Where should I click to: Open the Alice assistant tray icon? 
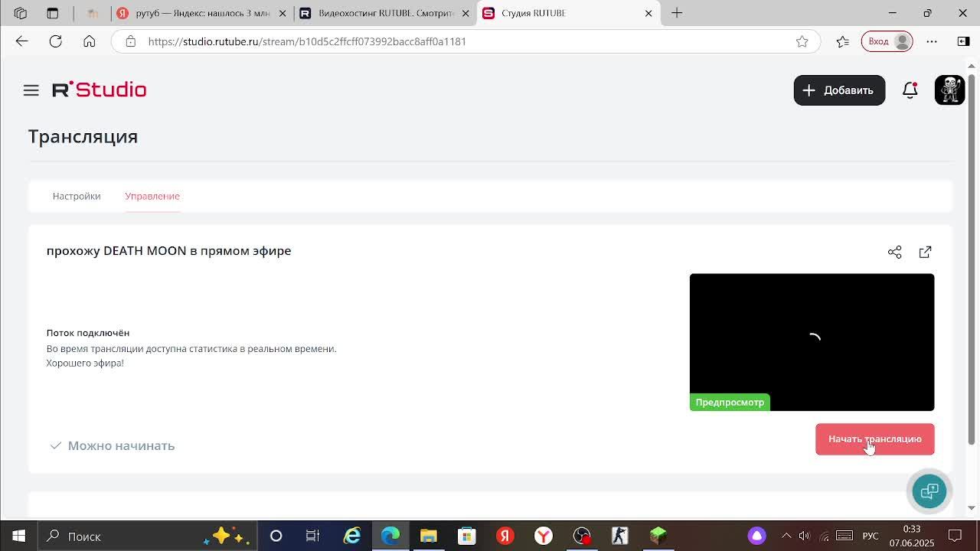point(756,536)
